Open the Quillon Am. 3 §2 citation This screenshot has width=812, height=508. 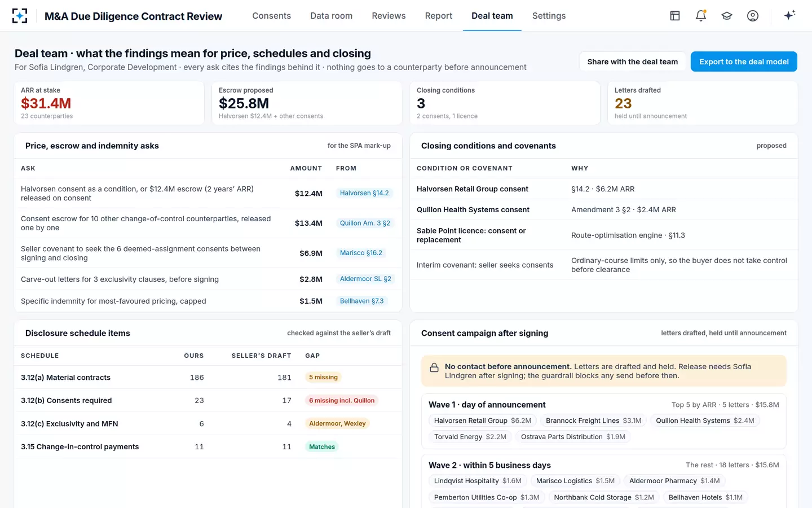click(365, 223)
